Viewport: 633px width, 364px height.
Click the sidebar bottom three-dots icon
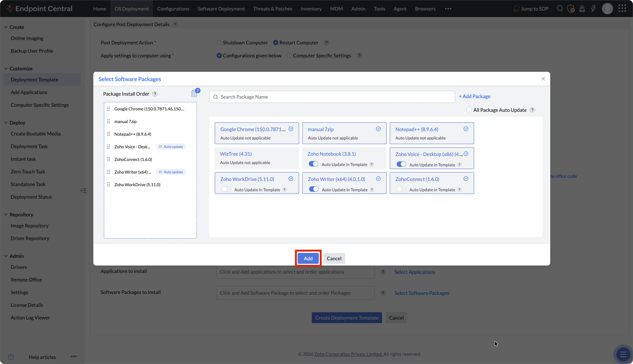coord(74,357)
